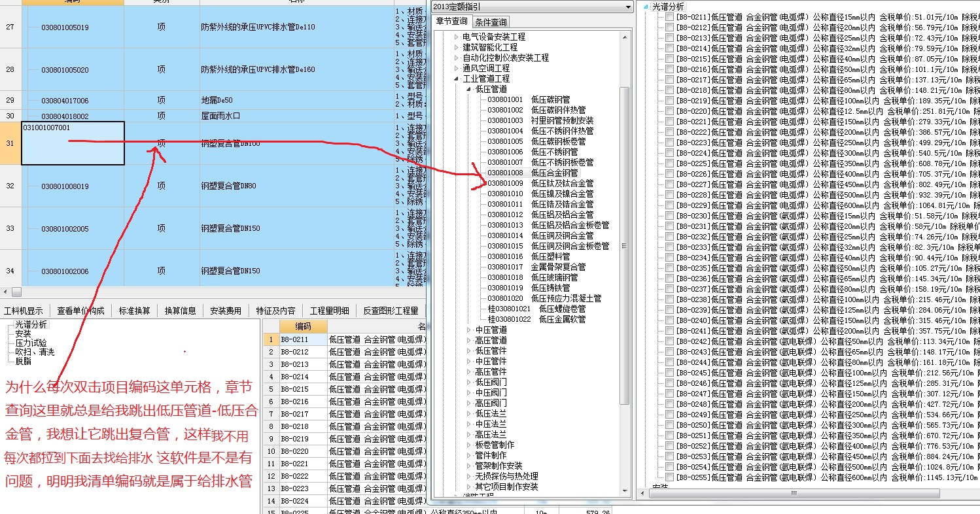Select 脱脂 in bottom-left tree
980x514 pixels.
24,361
